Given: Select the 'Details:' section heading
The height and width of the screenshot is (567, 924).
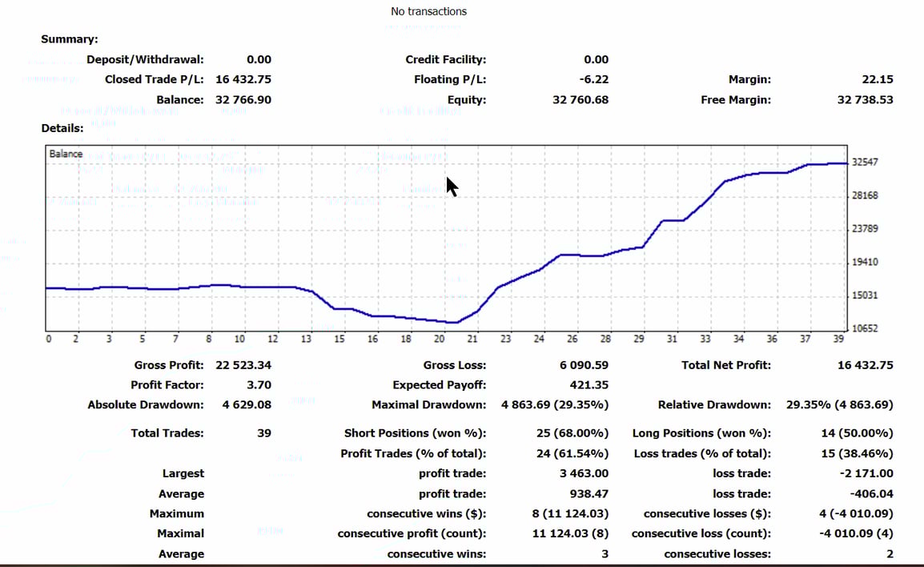Looking at the screenshot, I should pos(62,128).
